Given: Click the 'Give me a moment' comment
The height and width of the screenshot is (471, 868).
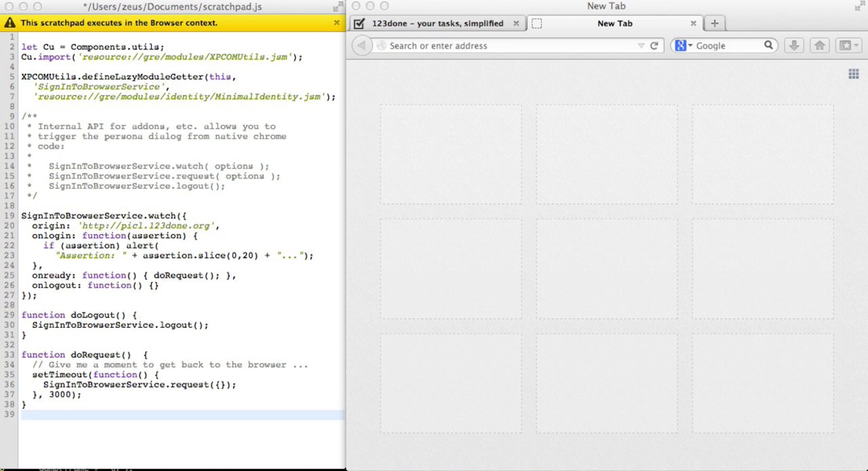Looking at the screenshot, I should (x=170, y=365).
